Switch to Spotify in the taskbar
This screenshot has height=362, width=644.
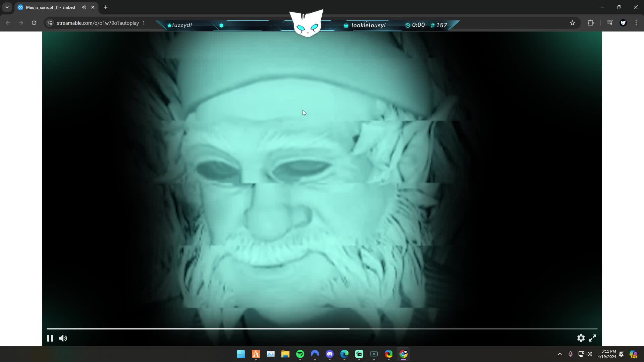pyautogui.click(x=300, y=354)
